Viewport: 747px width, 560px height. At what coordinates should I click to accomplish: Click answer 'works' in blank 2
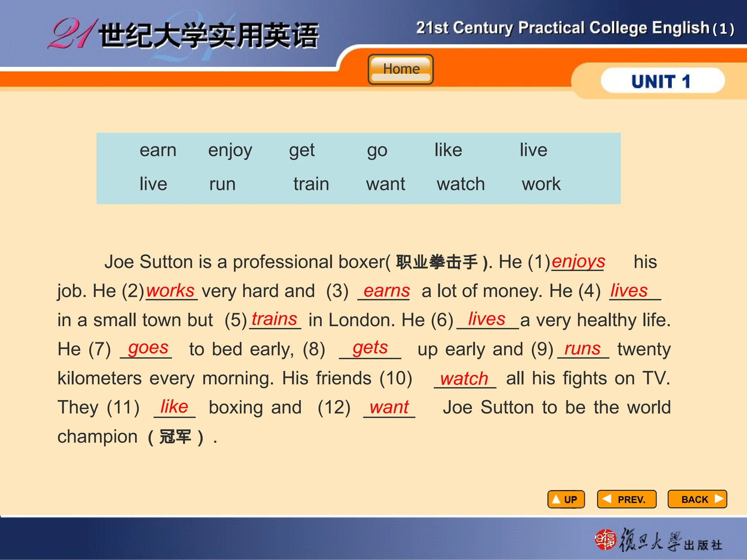[170, 291]
